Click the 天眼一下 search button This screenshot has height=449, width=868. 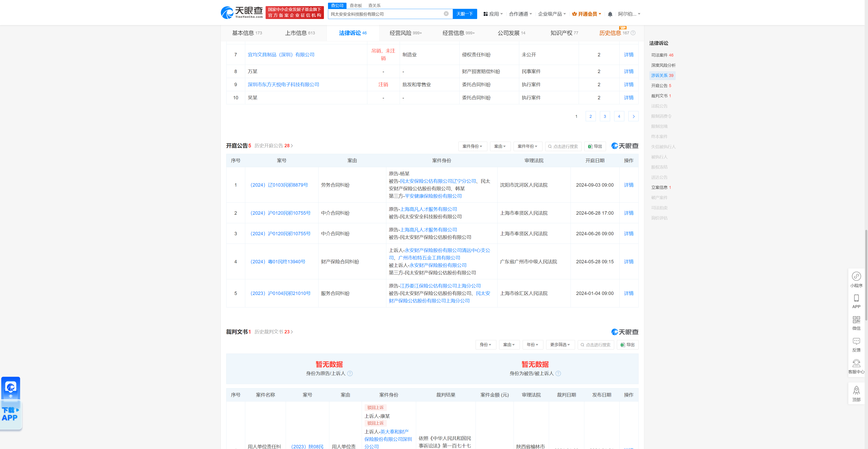point(465,14)
